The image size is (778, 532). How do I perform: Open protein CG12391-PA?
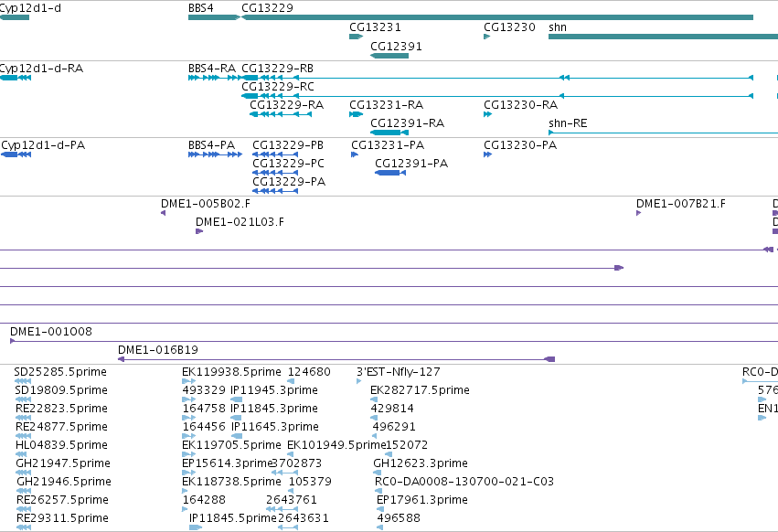tap(390, 173)
